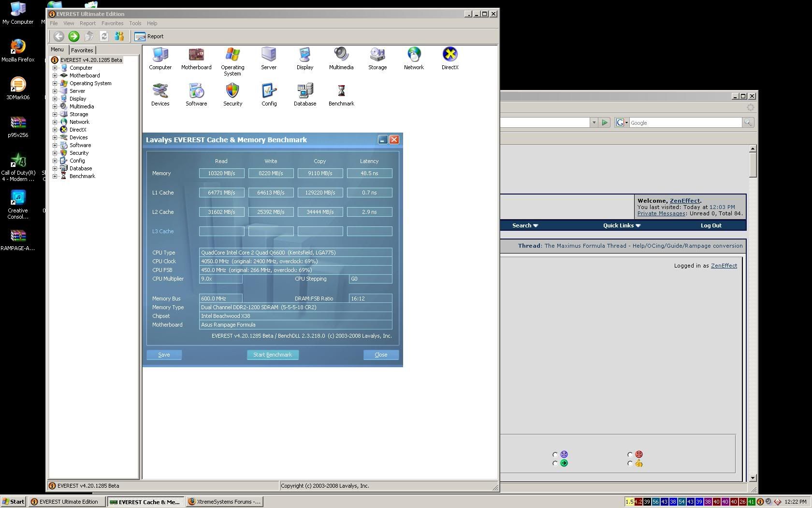The height and width of the screenshot is (508, 812).
Task: Click the Mozilla Firefox desktop icon
Action: point(18,51)
